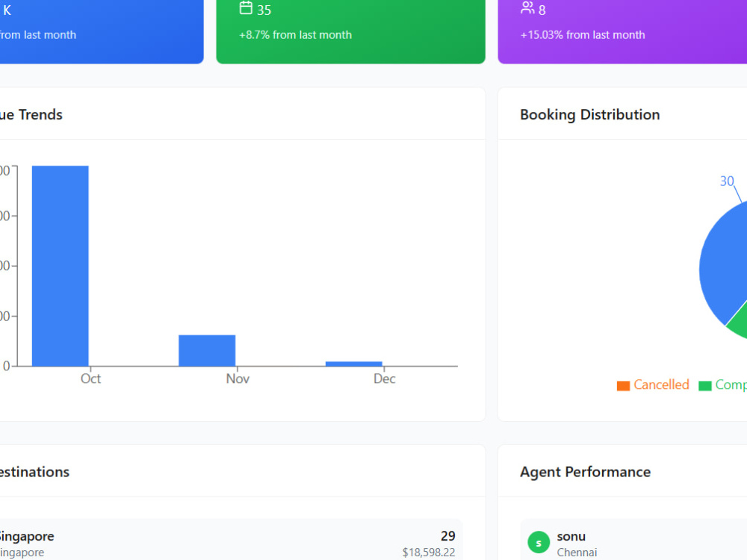The image size is (747, 560).
Task: Click the Oct axis label
Action: (x=90, y=379)
